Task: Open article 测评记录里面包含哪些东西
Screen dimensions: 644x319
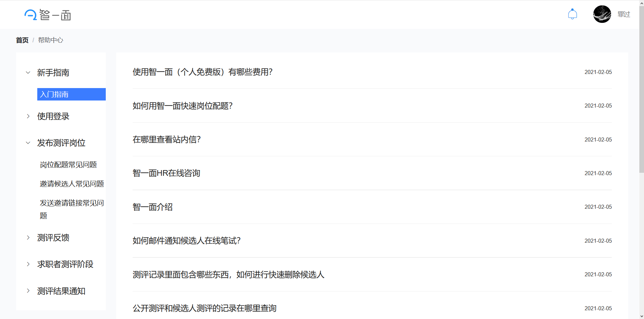Action: (x=228, y=275)
